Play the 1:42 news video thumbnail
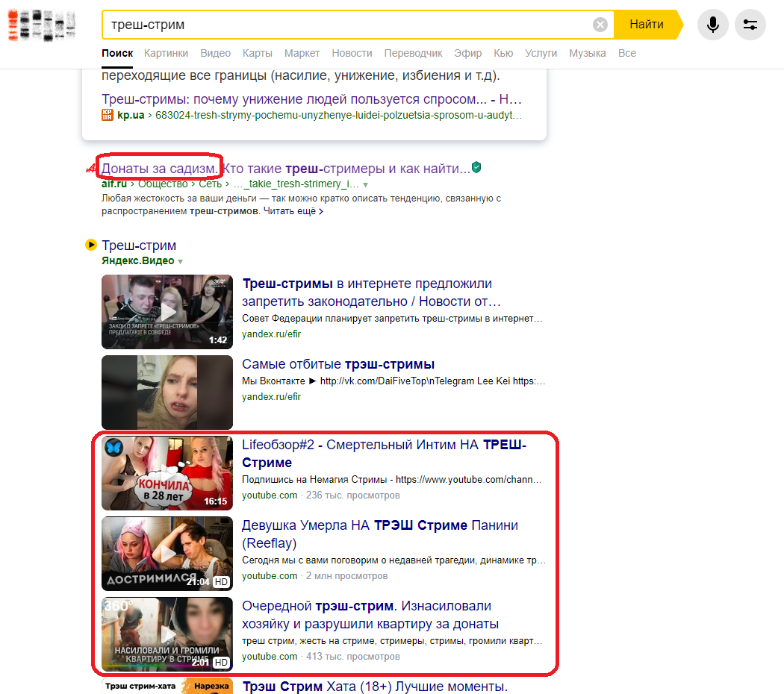Image resolution: width=784 pixels, height=694 pixels. pyautogui.click(x=167, y=311)
